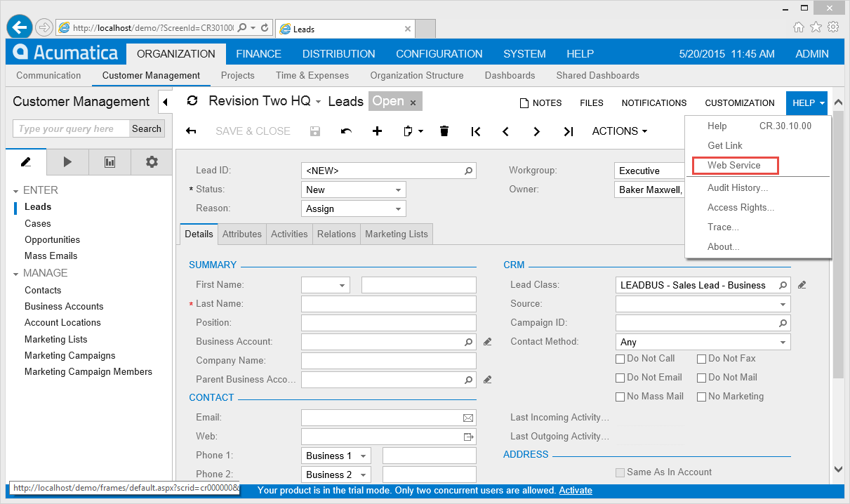Open the Email field envelope icon
The width and height of the screenshot is (850, 504).
click(x=467, y=417)
